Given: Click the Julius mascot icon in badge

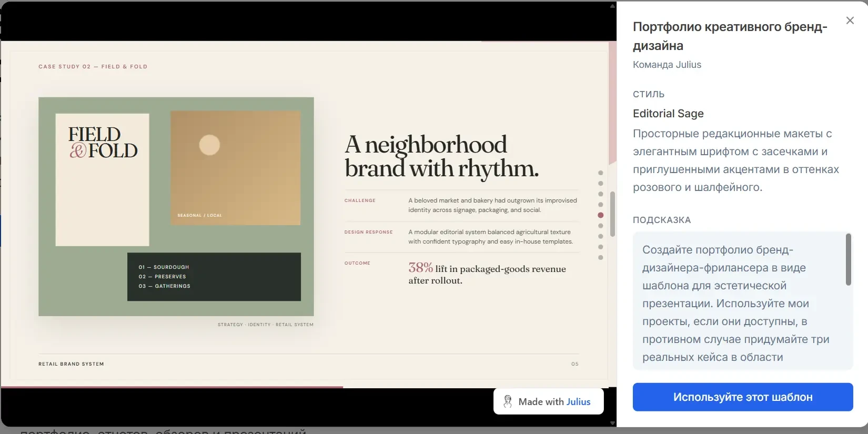Looking at the screenshot, I should click(x=508, y=401).
